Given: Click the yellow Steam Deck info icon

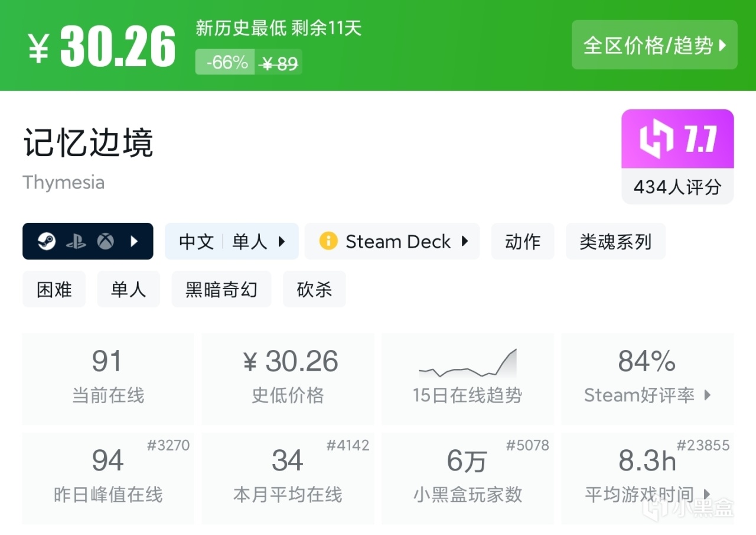Looking at the screenshot, I should tap(328, 241).
